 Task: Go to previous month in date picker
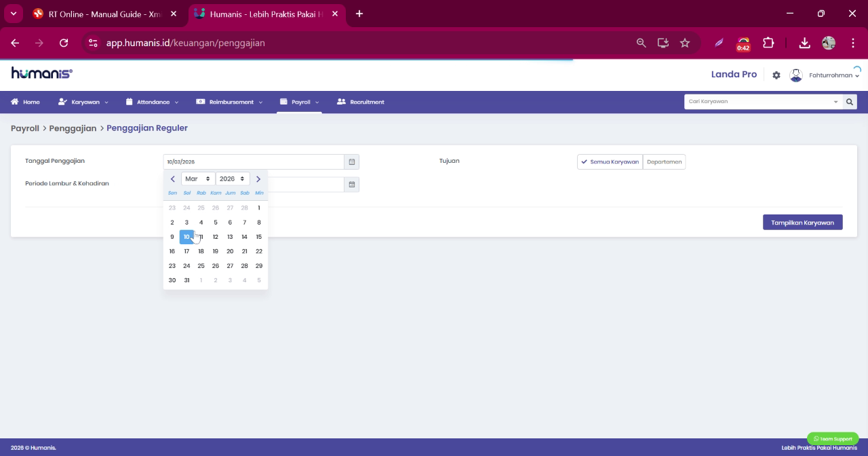click(173, 179)
